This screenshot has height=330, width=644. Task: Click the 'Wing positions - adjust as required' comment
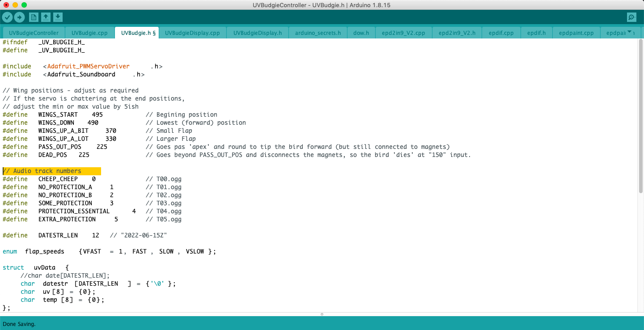(71, 90)
